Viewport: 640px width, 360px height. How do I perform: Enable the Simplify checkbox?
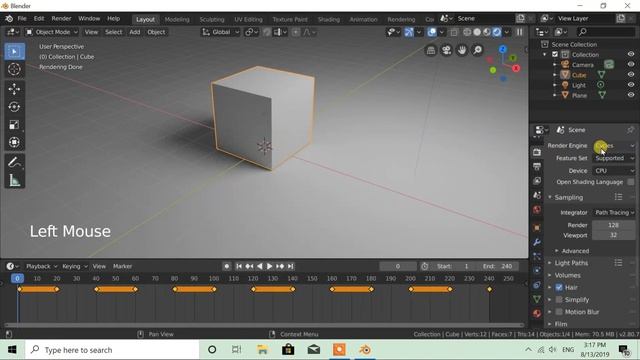click(x=559, y=300)
